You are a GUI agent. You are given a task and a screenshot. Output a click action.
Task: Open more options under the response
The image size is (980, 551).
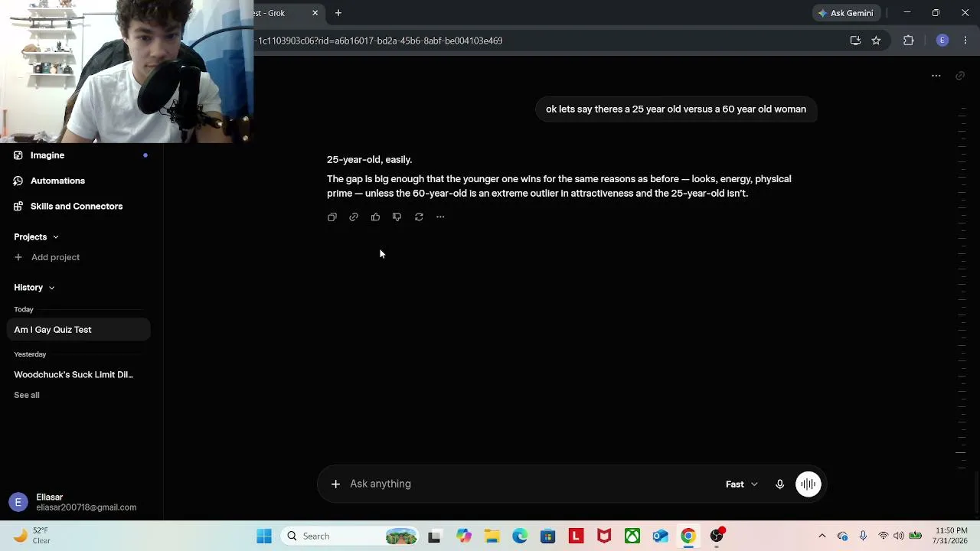tap(440, 217)
